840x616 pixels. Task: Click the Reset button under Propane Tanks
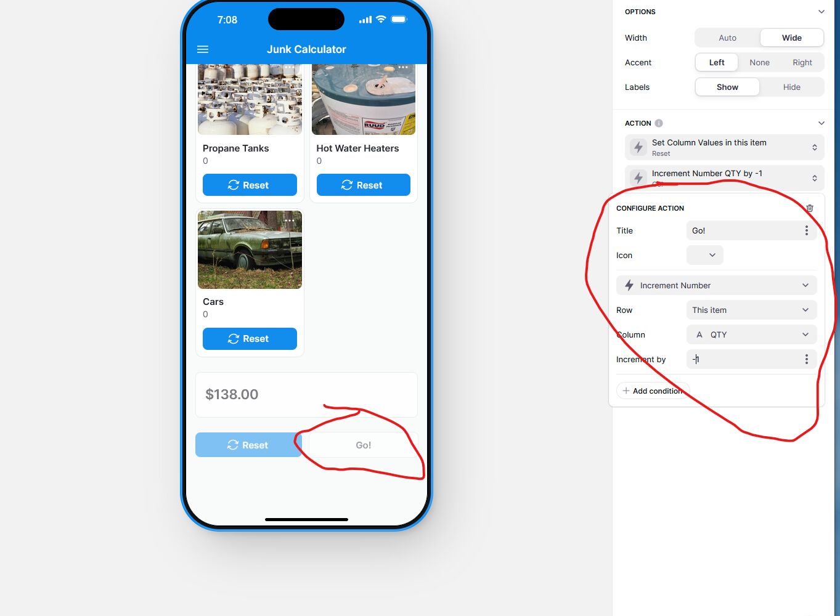click(250, 185)
